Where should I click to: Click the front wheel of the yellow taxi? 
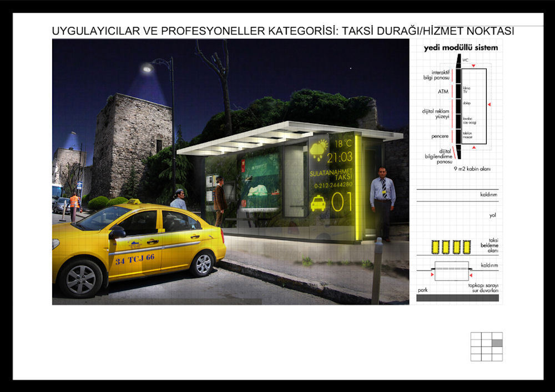click(x=80, y=279)
